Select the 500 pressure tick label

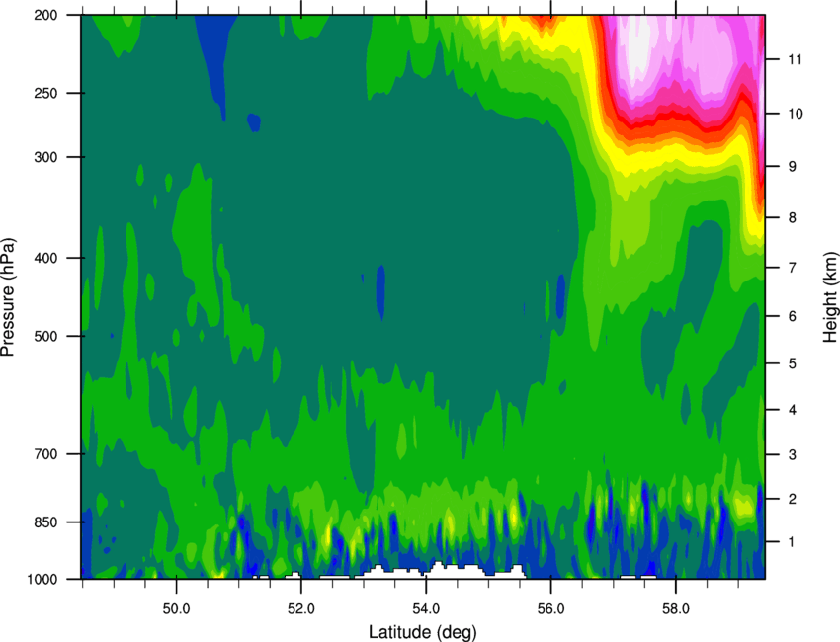tap(46, 336)
